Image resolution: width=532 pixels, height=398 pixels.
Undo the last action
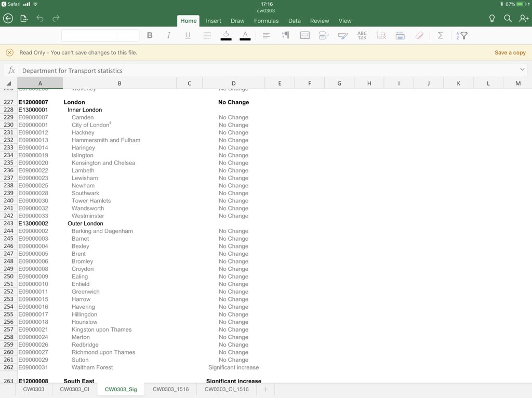pos(40,18)
